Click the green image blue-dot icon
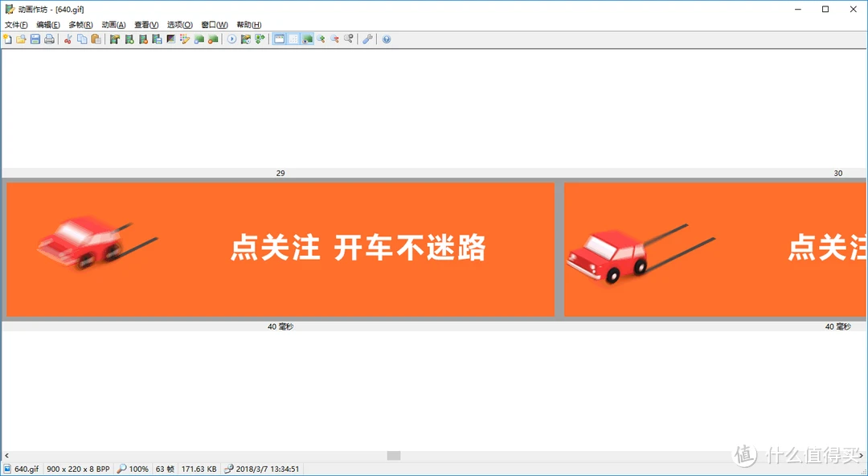 click(x=199, y=39)
